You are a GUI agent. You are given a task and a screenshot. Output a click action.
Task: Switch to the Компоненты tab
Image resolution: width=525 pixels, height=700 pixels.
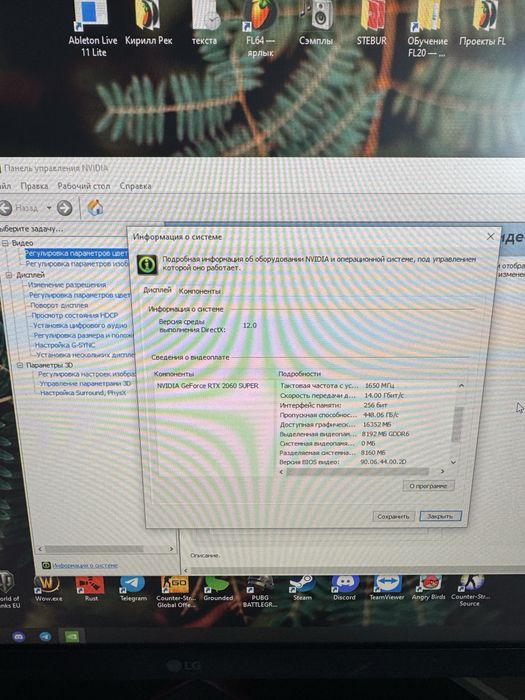pyautogui.click(x=200, y=291)
